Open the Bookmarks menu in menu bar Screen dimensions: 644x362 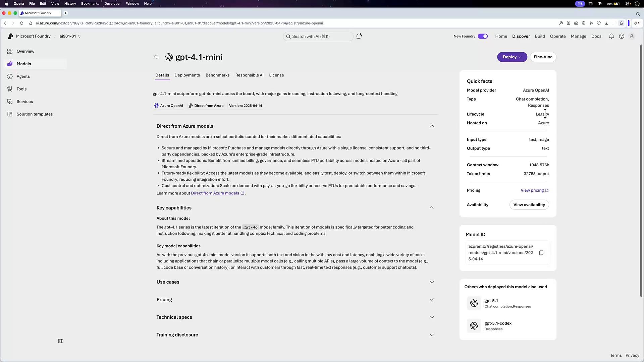(x=90, y=3)
